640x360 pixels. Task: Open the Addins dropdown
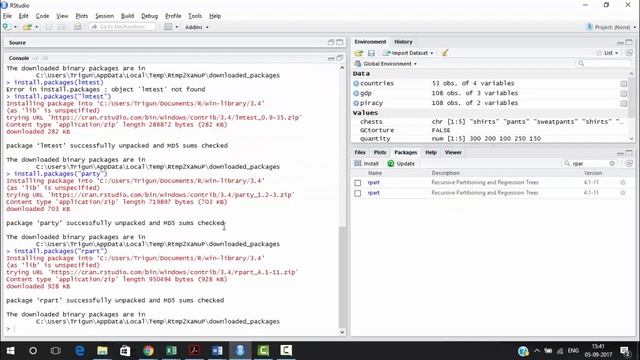tap(197, 27)
